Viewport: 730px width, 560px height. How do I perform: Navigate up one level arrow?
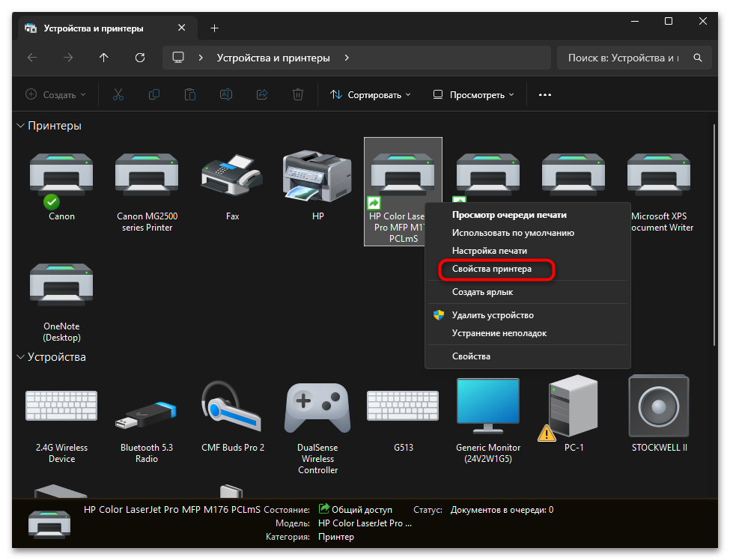(104, 58)
